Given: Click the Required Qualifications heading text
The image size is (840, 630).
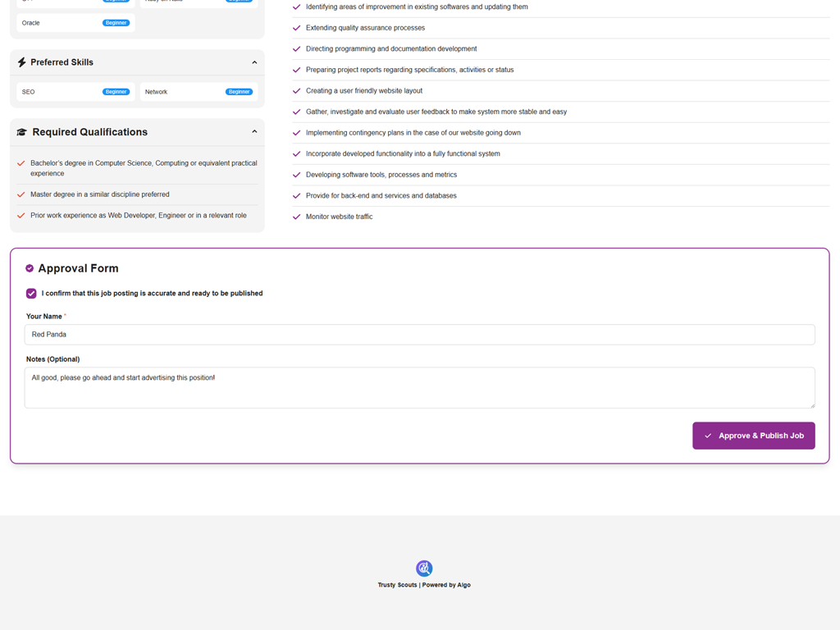Looking at the screenshot, I should pos(90,132).
